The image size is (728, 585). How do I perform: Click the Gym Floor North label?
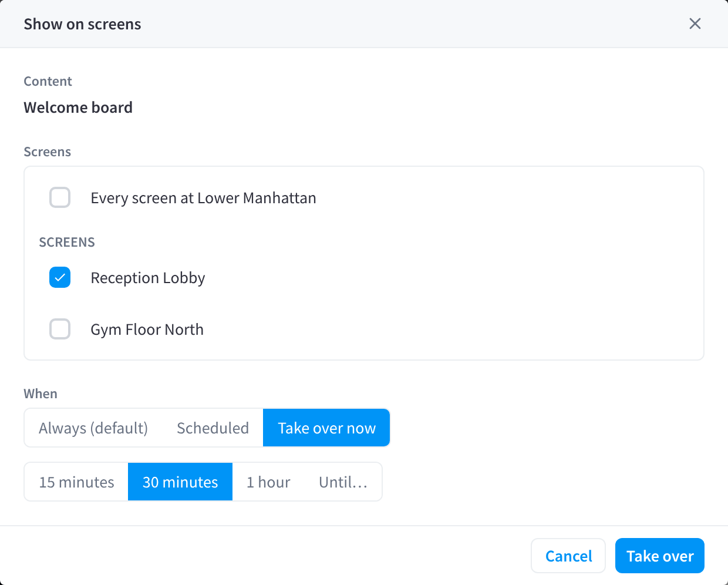[x=147, y=330]
